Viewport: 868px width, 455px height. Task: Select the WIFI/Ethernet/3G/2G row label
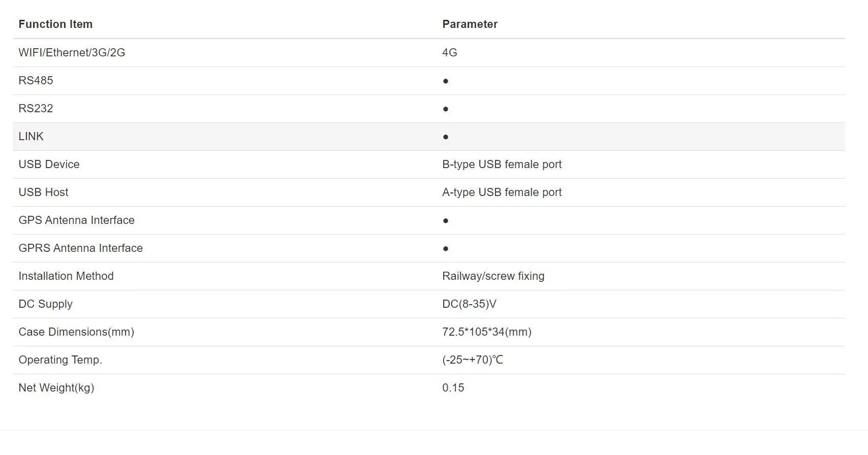(x=72, y=52)
